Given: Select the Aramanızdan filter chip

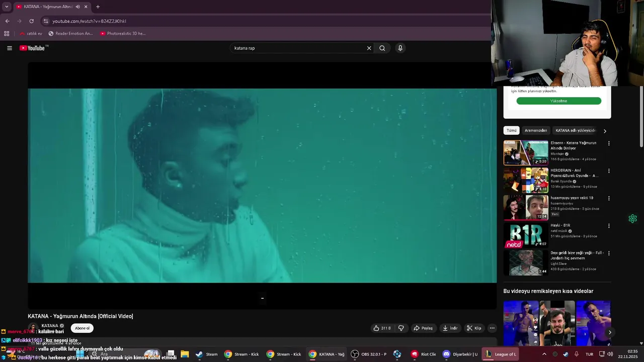Looking at the screenshot, I should (x=536, y=131).
